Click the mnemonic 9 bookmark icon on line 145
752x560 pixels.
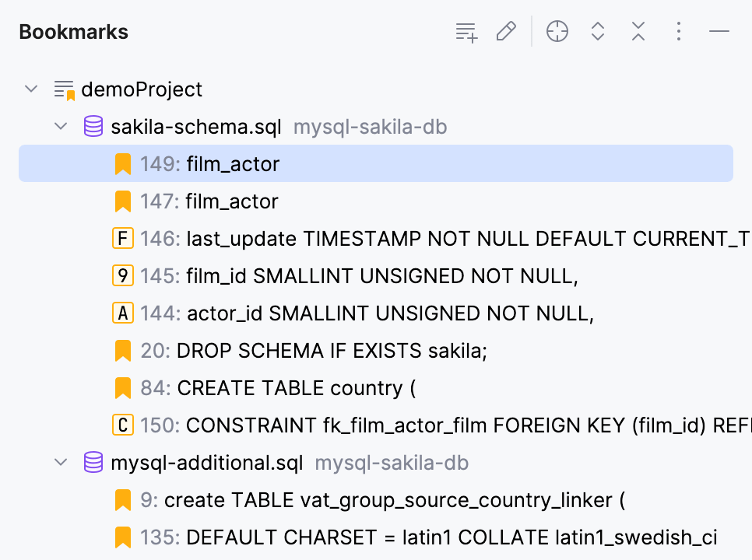[122, 275]
